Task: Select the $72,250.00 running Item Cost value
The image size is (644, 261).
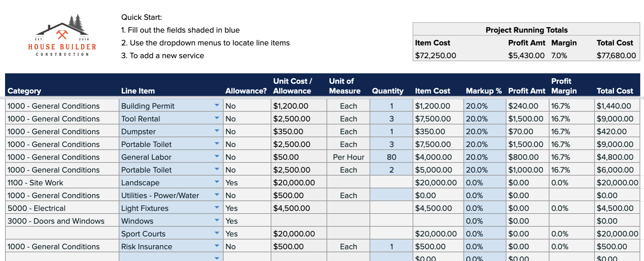Action: [435, 55]
